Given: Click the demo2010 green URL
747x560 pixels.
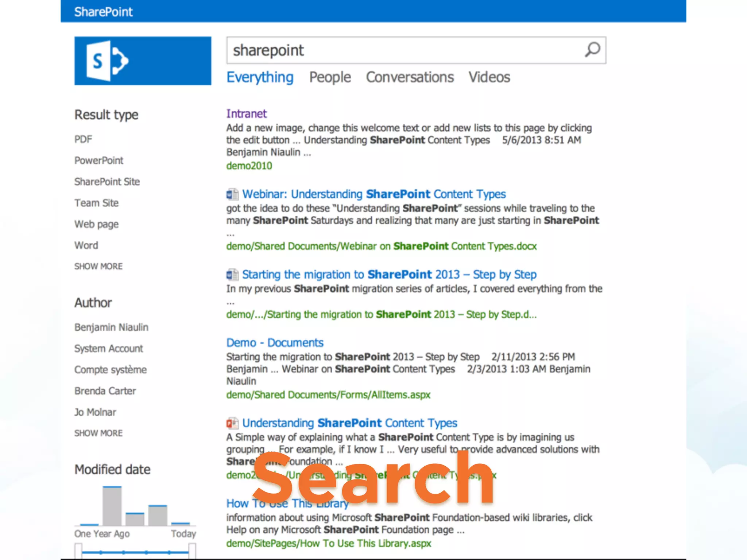Looking at the screenshot, I should pyautogui.click(x=249, y=166).
